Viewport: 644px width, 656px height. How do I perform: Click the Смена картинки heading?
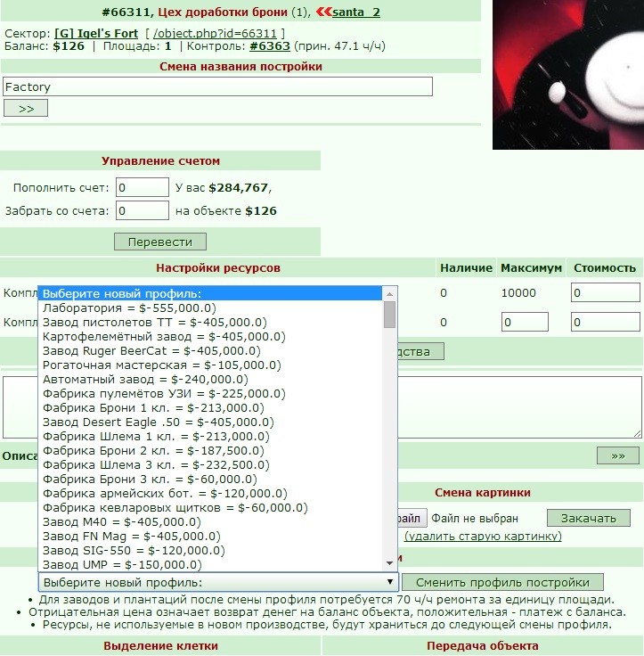click(x=482, y=492)
